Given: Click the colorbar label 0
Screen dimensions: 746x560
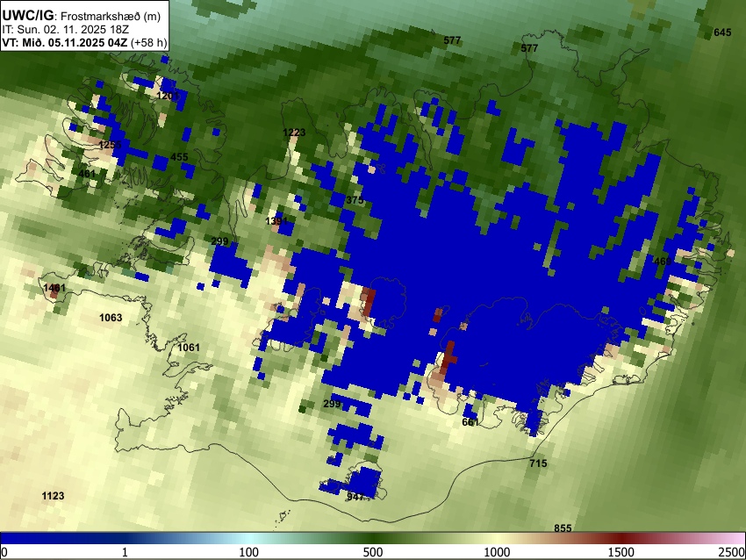Looking at the screenshot, I should click(4, 552).
